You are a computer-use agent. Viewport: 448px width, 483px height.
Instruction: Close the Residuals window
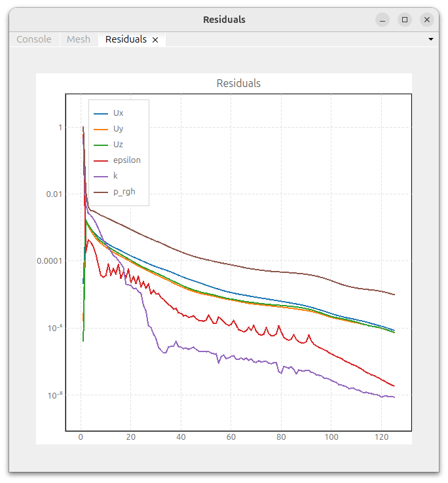click(427, 20)
